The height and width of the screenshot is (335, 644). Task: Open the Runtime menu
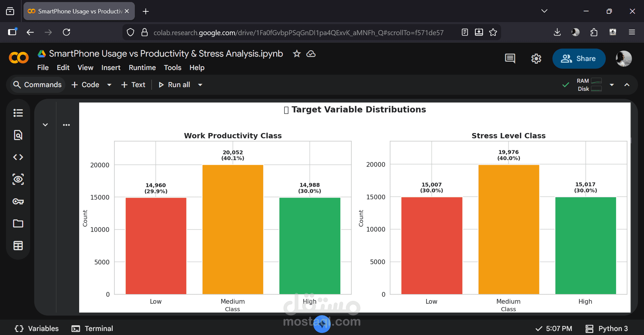pyautogui.click(x=142, y=68)
